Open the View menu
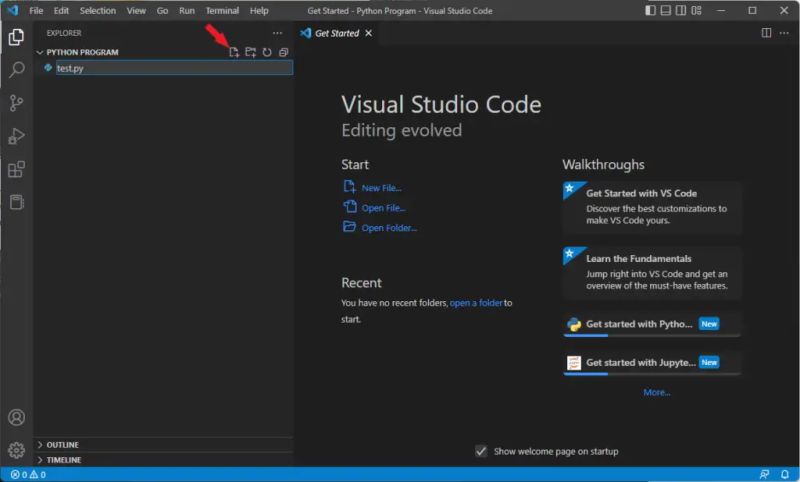Screen dimensions: 800x482 (x=136, y=11)
